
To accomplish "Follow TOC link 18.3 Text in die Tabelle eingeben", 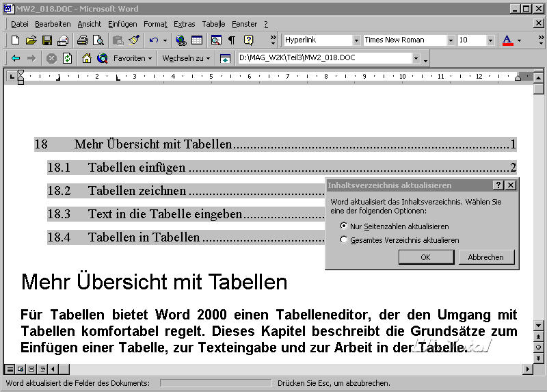I will tap(186, 214).
